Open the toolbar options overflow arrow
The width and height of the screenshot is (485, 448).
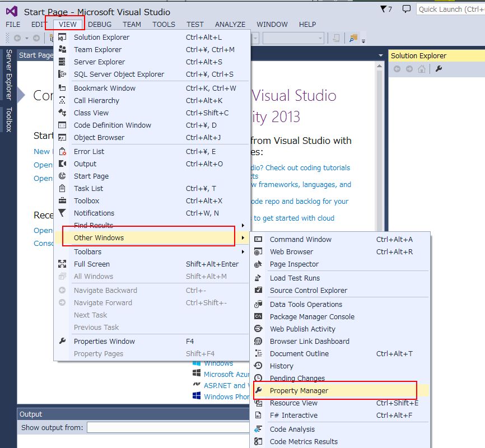pos(363,41)
